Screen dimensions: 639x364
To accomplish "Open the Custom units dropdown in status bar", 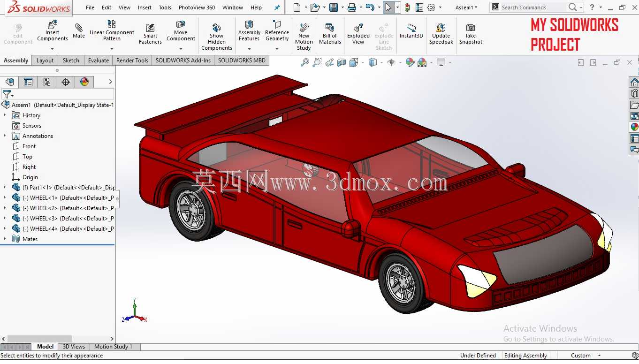I will pos(599,356).
